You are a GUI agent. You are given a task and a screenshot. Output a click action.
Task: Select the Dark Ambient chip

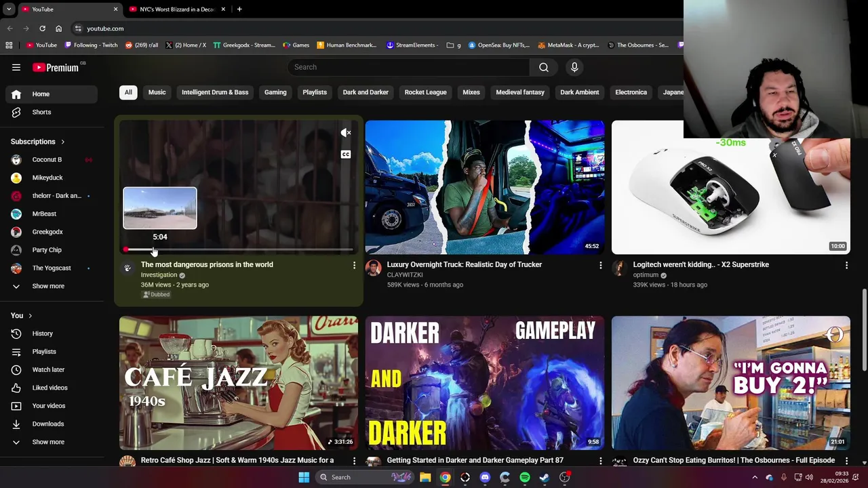click(580, 92)
